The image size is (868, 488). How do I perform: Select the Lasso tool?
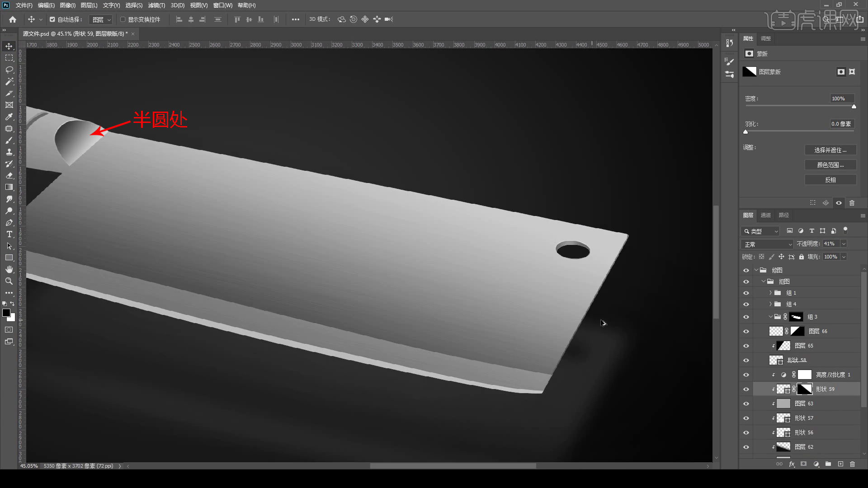coord(9,70)
